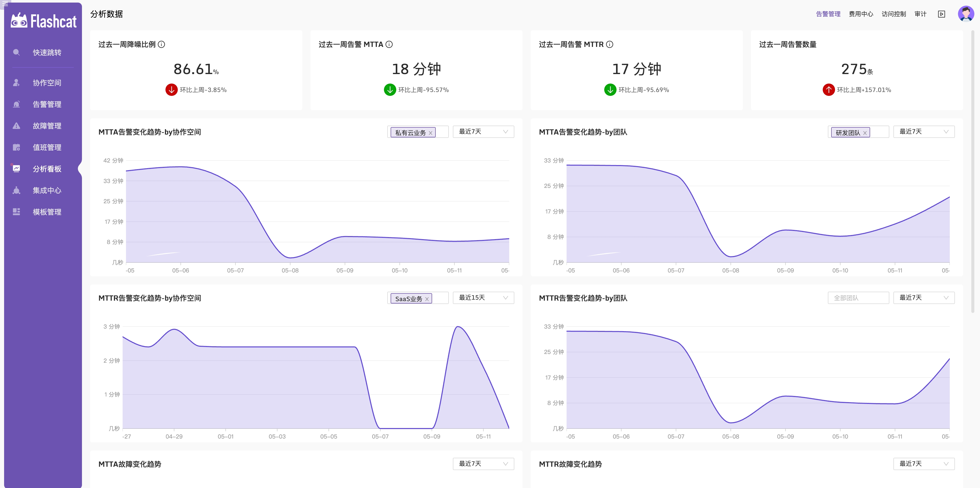
Task: Click the play video icon in header
Action: pos(942,14)
